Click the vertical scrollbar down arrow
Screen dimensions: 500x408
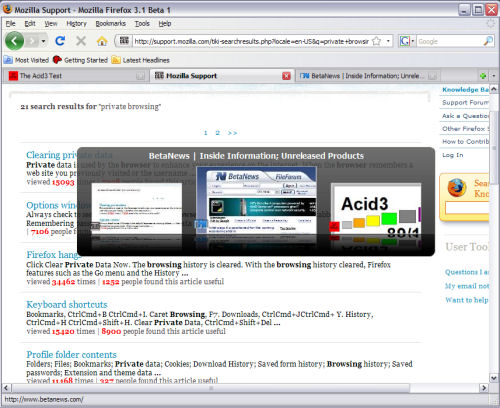[x=494, y=378]
